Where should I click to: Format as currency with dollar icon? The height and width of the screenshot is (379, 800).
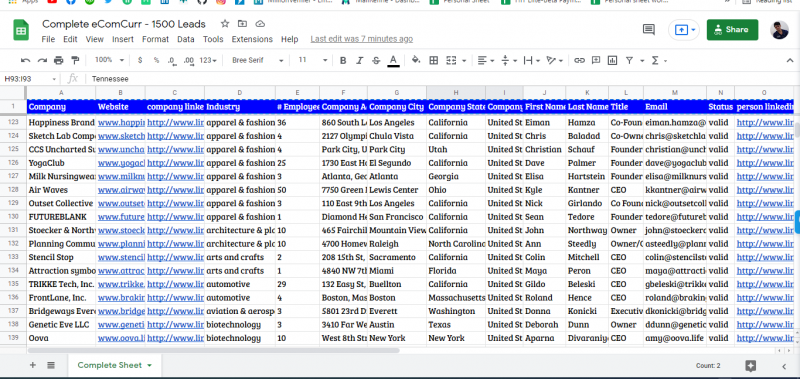pyautogui.click(x=140, y=60)
